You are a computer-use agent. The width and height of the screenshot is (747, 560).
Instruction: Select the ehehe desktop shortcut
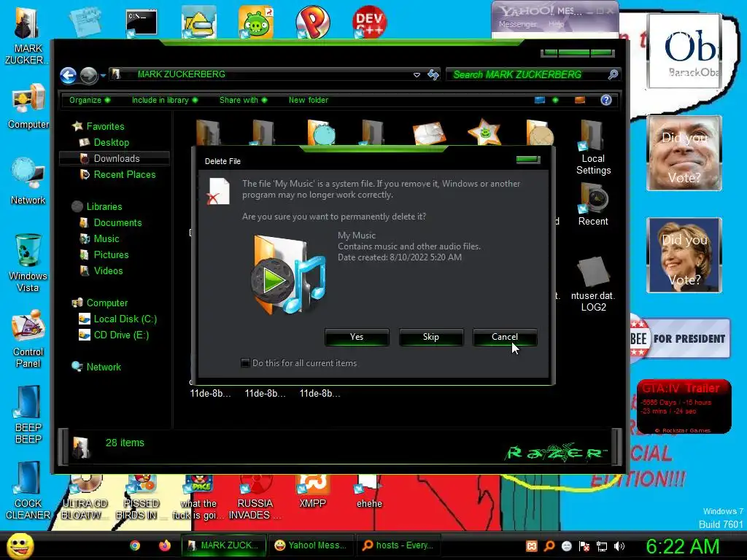[x=369, y=492]
